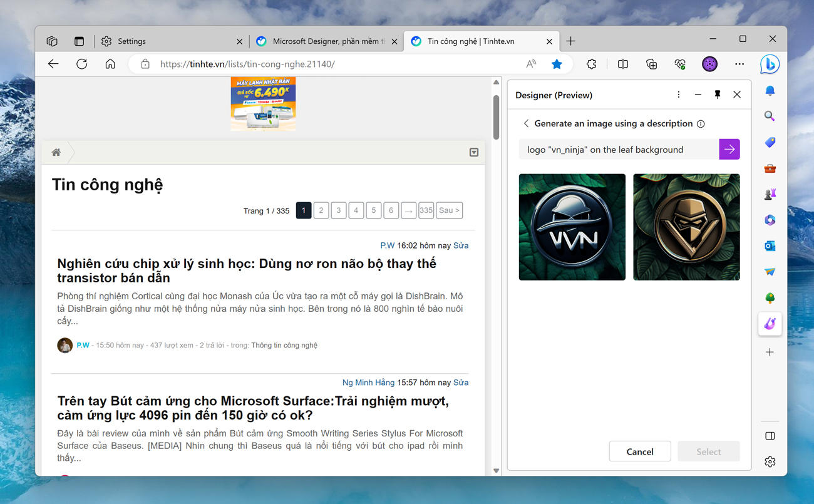814x504 pixels.
Task: Open the Thông tin công nghệ category link
Action: [284, 346]
